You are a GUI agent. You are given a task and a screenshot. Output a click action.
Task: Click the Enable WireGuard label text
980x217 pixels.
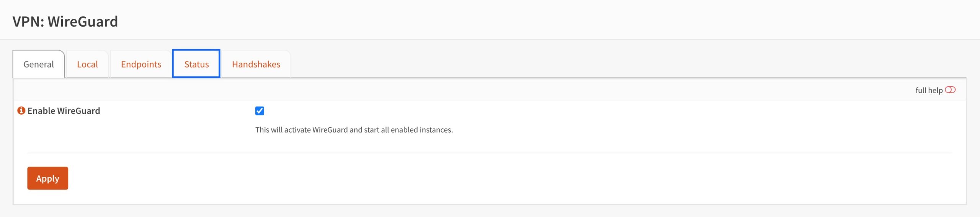pyautogui.click(x=64, y=111)
